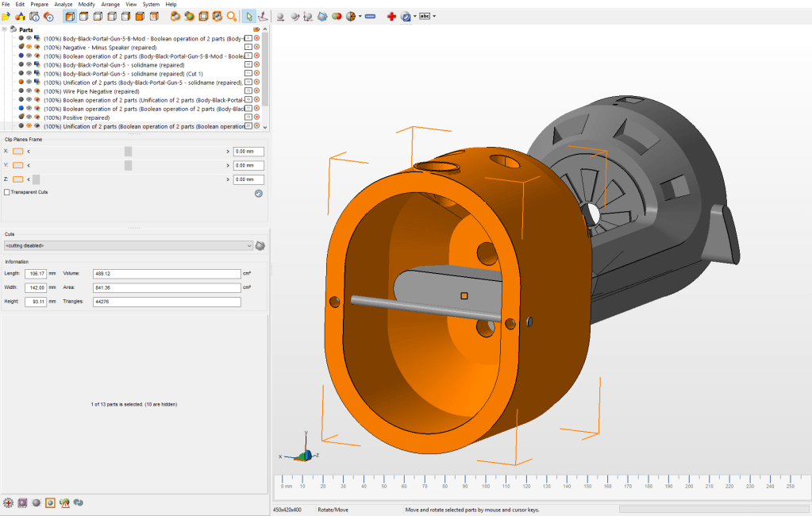
Task: Toggle visibility of Negative - Minus Speaker part
Action: coord(29,47)
